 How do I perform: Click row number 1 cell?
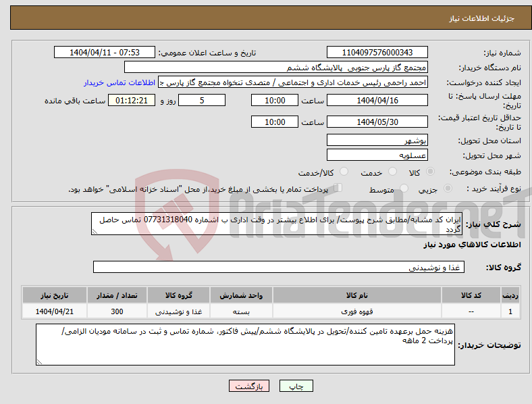point(510,311)
